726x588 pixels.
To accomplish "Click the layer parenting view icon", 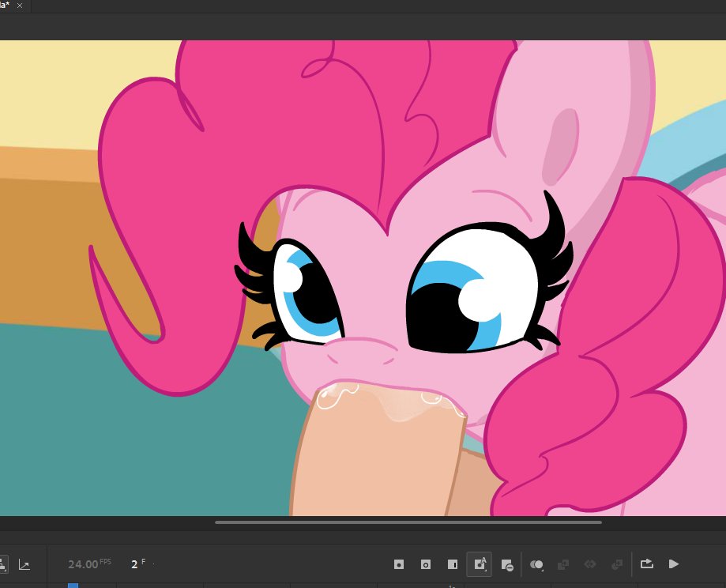I will pyautogui.click(x=2, y=564).
